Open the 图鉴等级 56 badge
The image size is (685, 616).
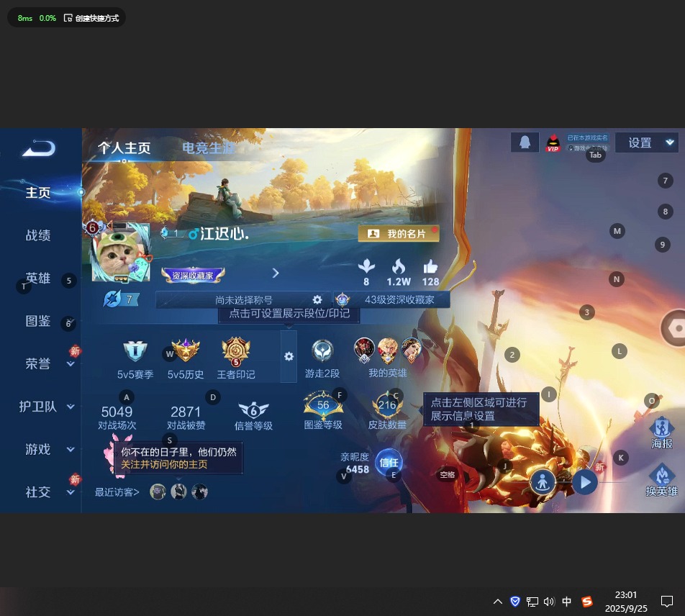(323, 404)
